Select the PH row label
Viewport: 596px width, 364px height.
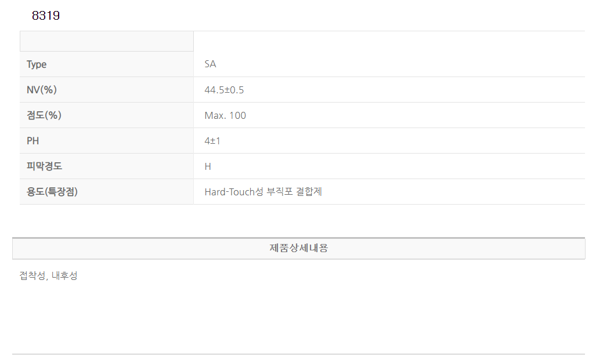pyautogui.click(x=33, y=141)
